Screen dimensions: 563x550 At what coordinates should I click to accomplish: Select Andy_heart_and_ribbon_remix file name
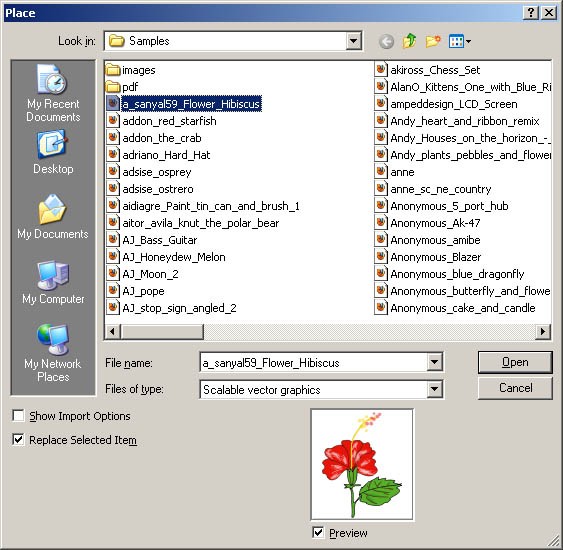pos(465,121)
